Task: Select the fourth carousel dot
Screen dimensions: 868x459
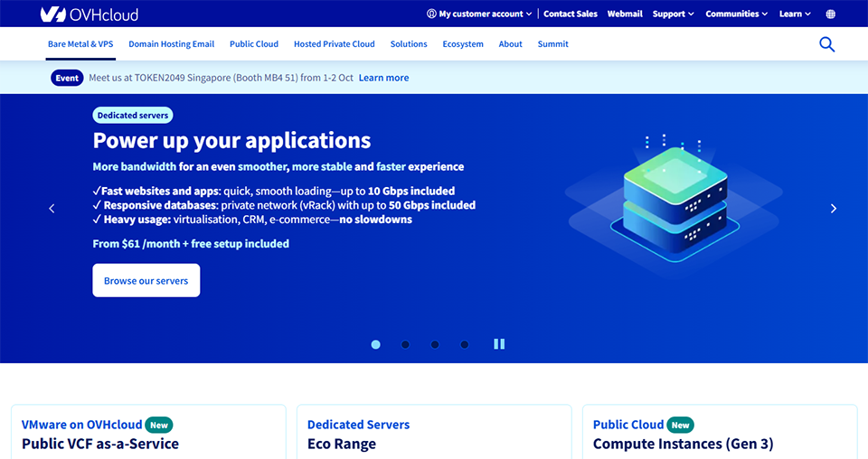Action: 464,344
